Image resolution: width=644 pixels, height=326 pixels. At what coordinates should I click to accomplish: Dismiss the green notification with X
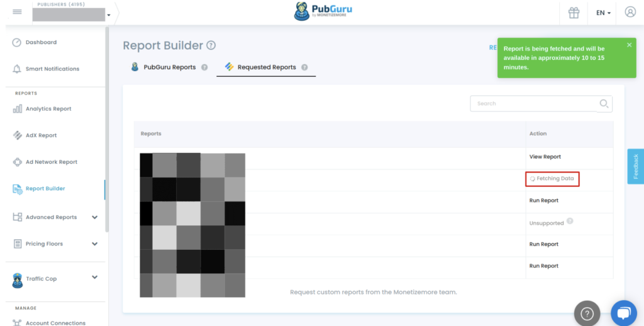(x=629, y=45)
